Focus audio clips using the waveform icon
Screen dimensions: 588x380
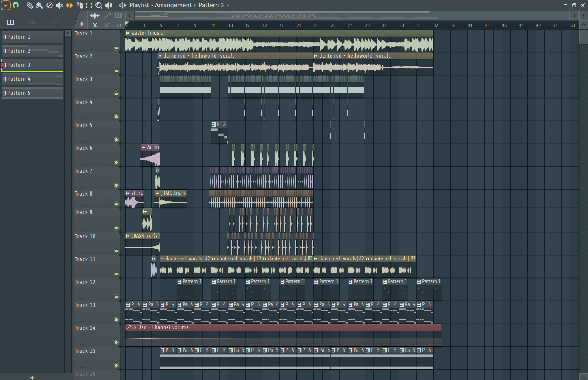coord(95,15)
